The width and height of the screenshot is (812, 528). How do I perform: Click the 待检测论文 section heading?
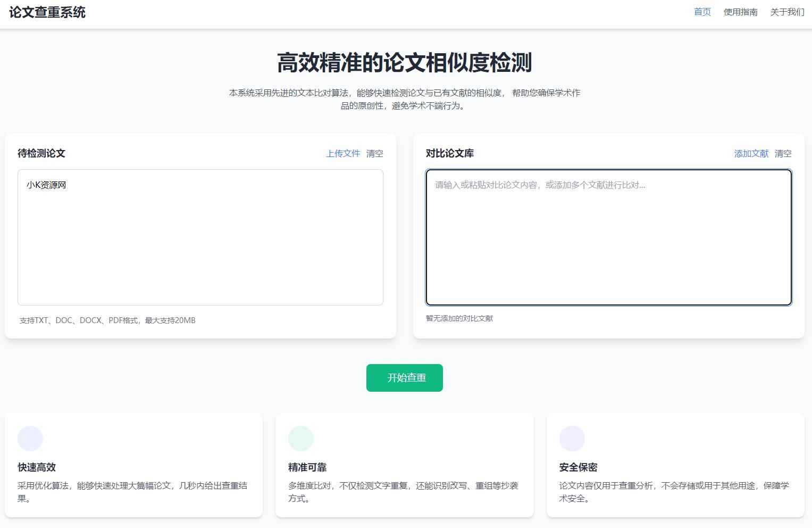point(41,153)
